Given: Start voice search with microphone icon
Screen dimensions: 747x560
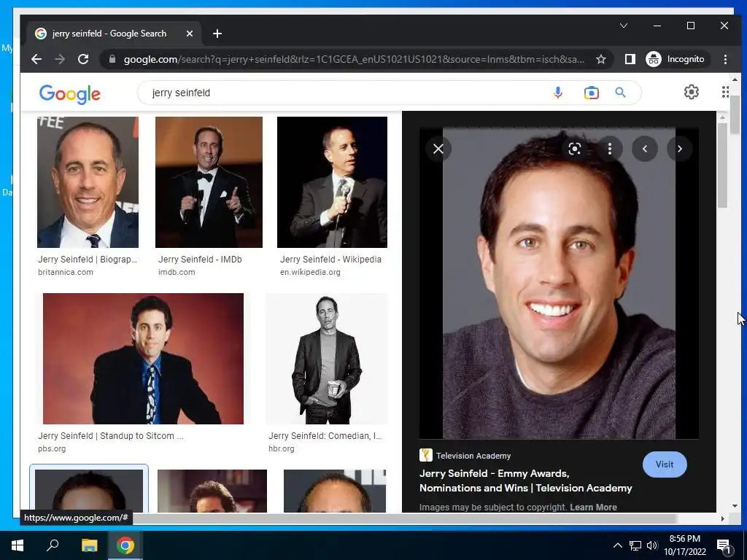Looking at the screenshot, I should [558, 93].
